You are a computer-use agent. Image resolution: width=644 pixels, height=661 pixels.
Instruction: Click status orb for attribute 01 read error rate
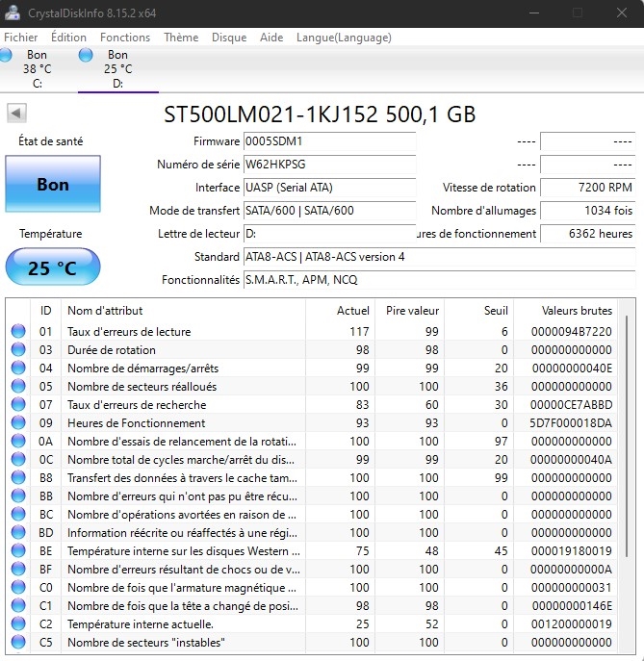pyautogui.click(x=18, y=332)
